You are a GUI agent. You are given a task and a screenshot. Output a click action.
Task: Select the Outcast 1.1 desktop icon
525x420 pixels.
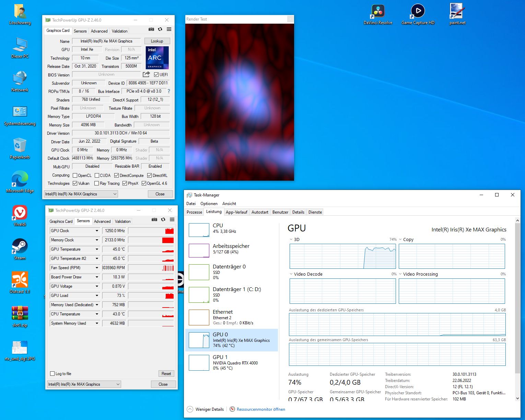point(20,283)
